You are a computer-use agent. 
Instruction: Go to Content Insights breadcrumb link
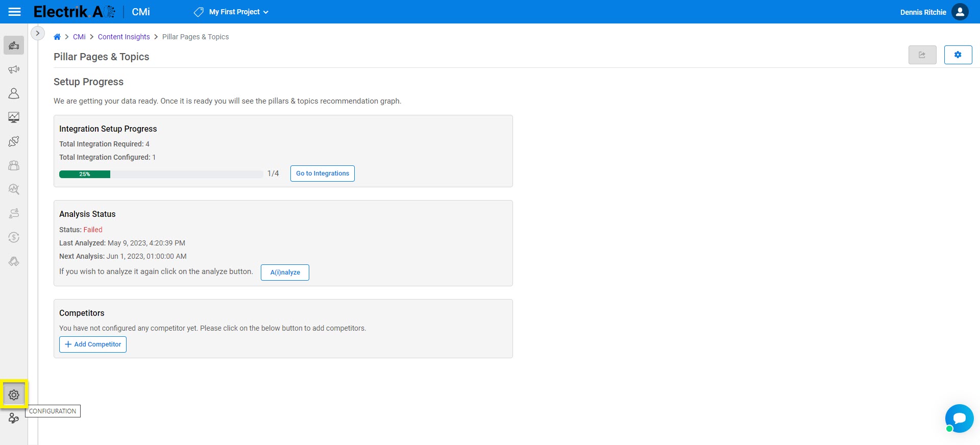(124, 37)
